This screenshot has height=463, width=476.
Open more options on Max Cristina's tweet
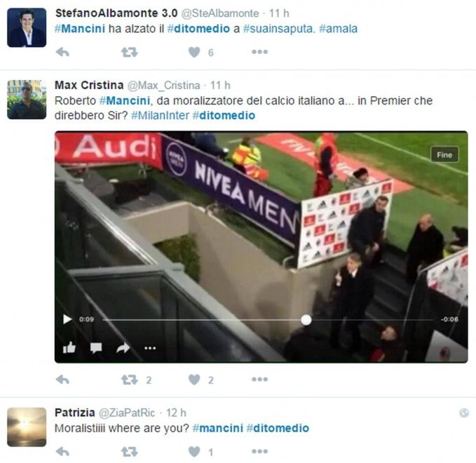tap(260, 379)
